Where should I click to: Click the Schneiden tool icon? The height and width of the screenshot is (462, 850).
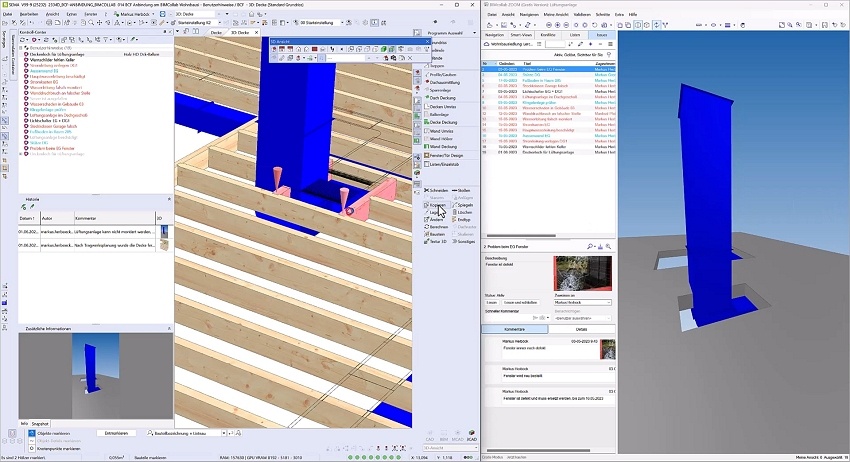[427, 190]
